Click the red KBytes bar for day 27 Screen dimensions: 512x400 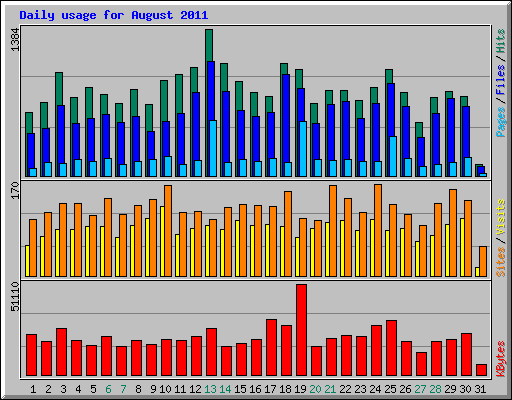coord(421,364)
